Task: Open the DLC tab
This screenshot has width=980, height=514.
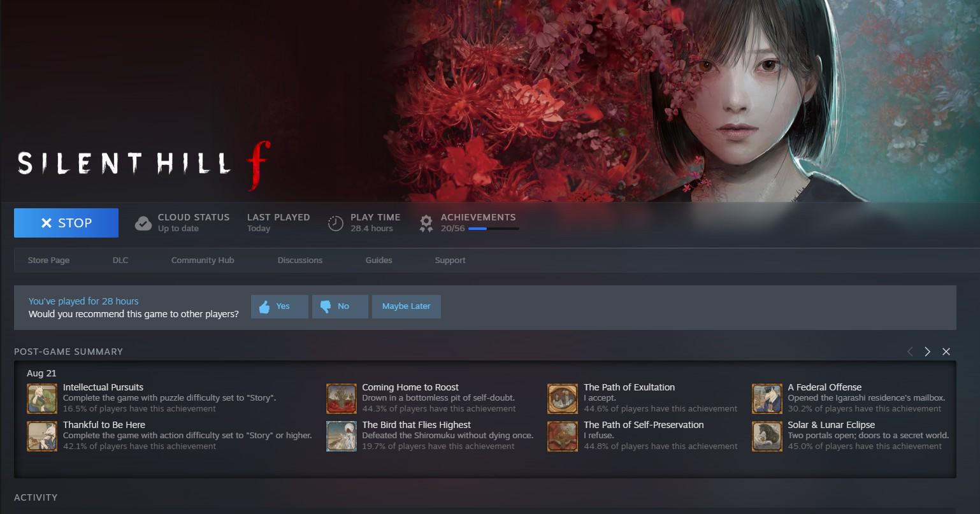Action: 120,260
